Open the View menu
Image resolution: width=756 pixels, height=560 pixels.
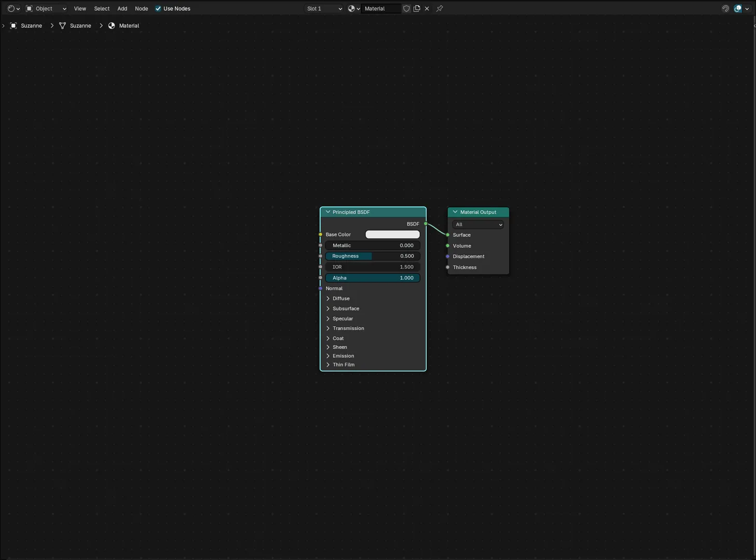[x=80, y=8]
